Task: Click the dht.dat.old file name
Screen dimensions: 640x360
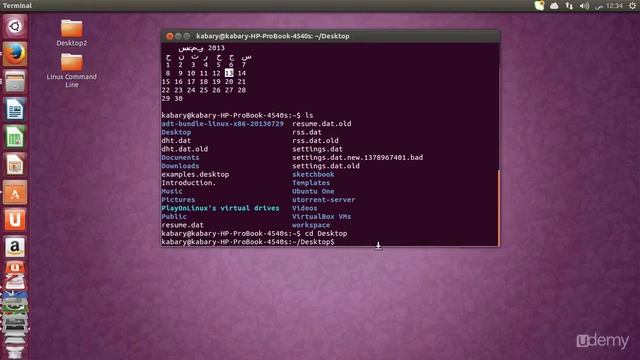Action: 184,149
